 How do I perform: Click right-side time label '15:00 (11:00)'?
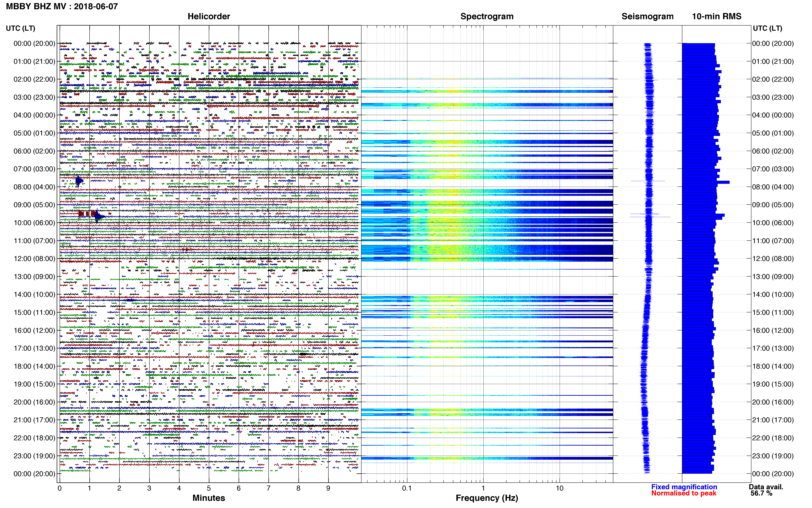[x=773, y=312]
